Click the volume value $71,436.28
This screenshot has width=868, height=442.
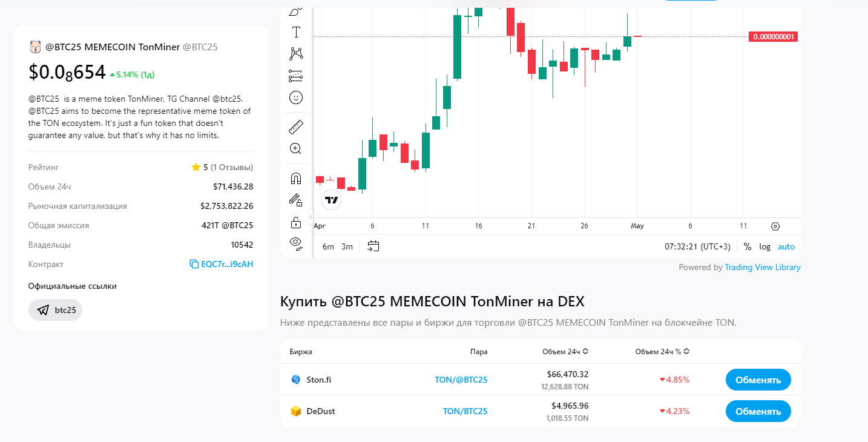[233, 186]
